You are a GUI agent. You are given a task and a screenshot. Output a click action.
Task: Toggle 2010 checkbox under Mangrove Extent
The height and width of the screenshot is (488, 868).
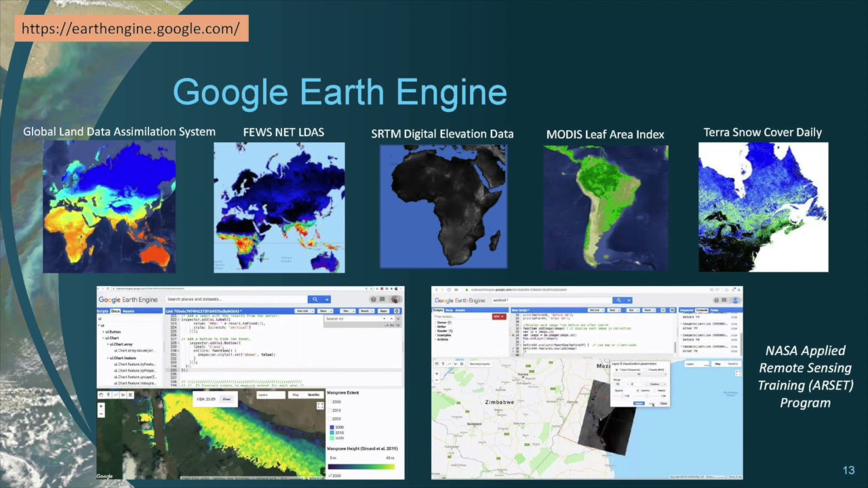329,411
